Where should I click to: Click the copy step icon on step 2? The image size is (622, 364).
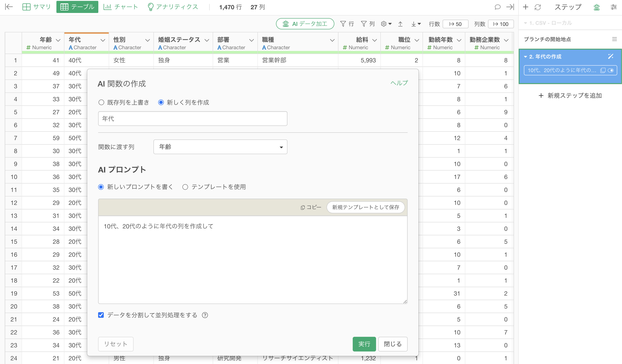603,70
